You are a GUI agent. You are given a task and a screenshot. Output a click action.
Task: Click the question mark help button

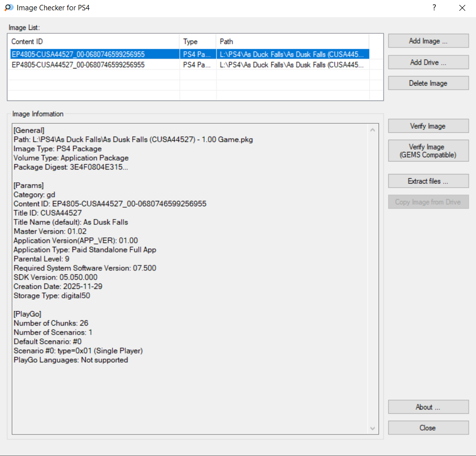[434, 8]
